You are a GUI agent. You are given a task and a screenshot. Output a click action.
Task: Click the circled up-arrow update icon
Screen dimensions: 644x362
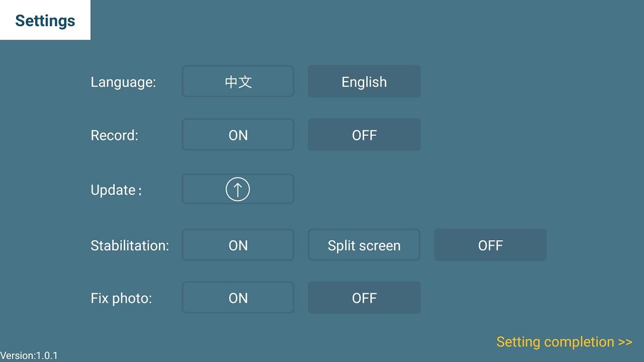[x=237, y=190]
